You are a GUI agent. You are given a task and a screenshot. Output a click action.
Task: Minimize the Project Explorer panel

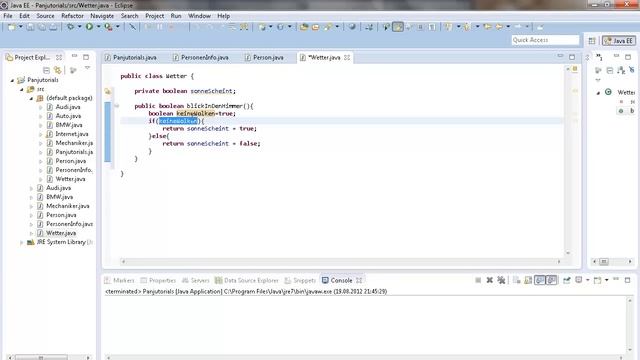coord(74,57)
